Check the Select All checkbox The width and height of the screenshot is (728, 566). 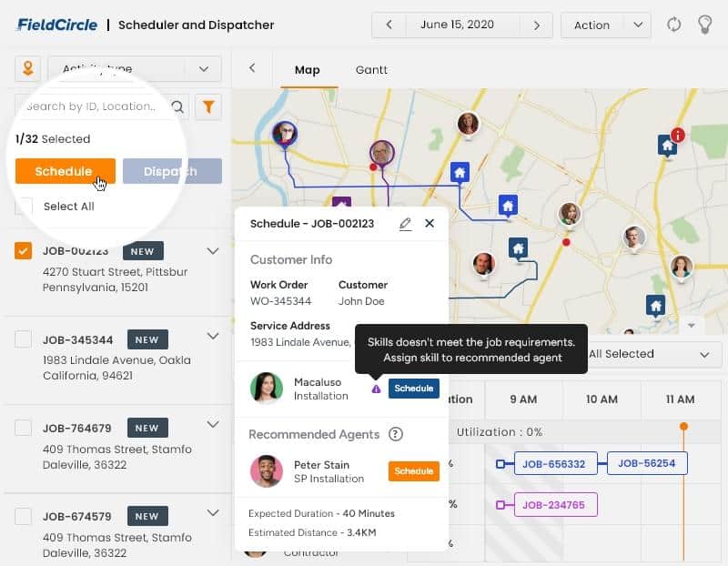24,207
